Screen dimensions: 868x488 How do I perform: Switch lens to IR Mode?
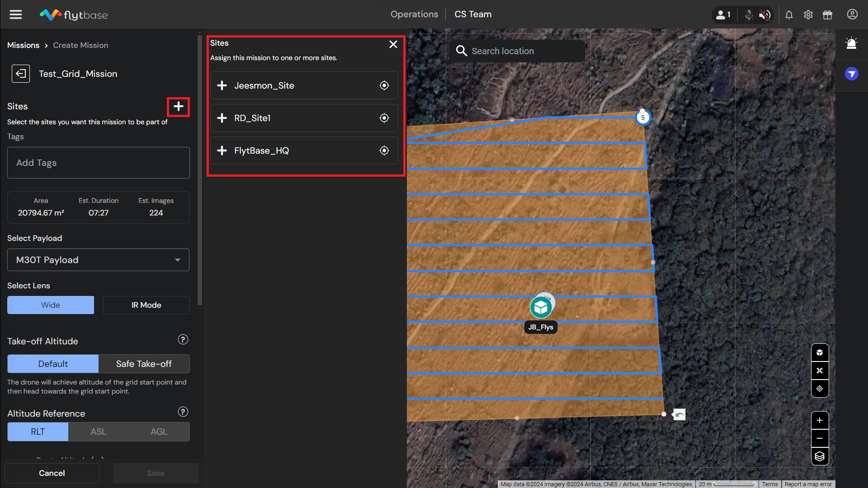146,305
